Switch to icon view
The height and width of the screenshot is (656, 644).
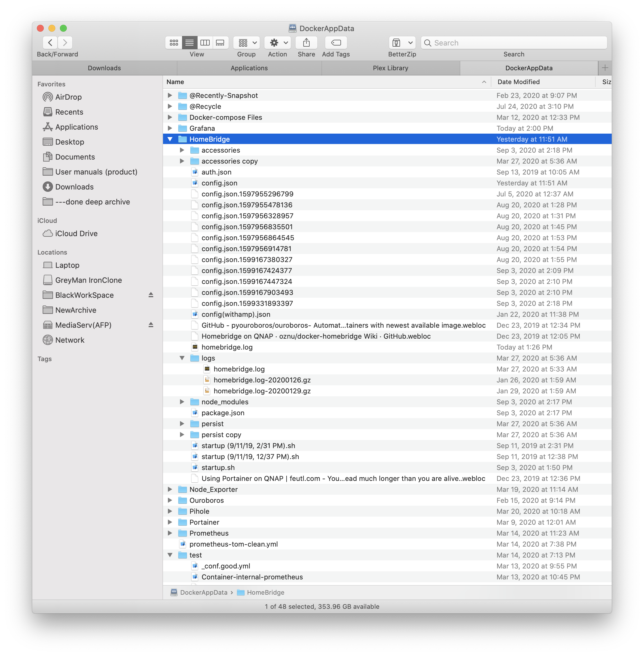[173, 43]
